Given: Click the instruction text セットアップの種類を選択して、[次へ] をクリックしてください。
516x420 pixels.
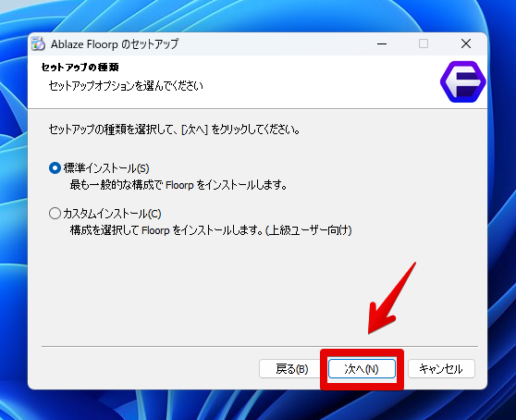Looking at the screenshot, I should (175, 130).
